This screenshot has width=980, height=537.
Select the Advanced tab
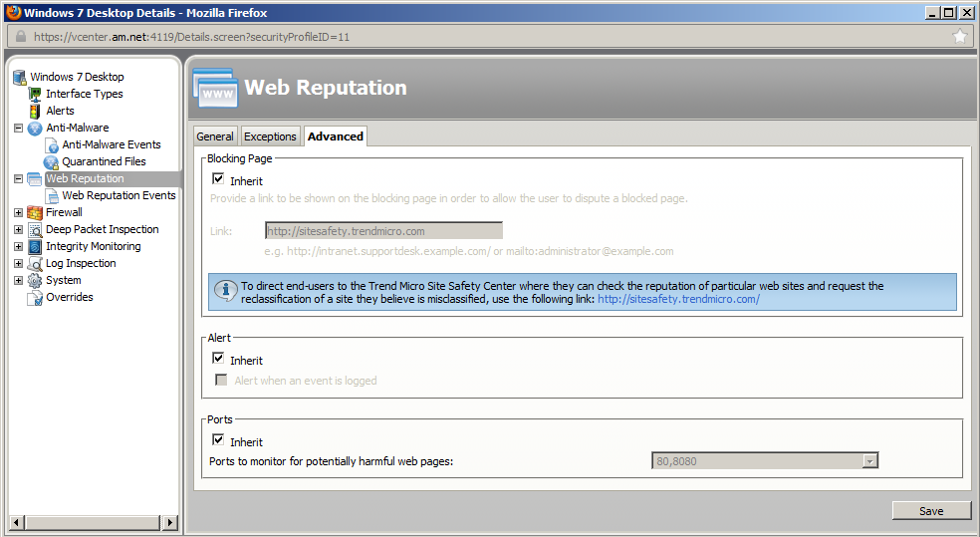335,136
